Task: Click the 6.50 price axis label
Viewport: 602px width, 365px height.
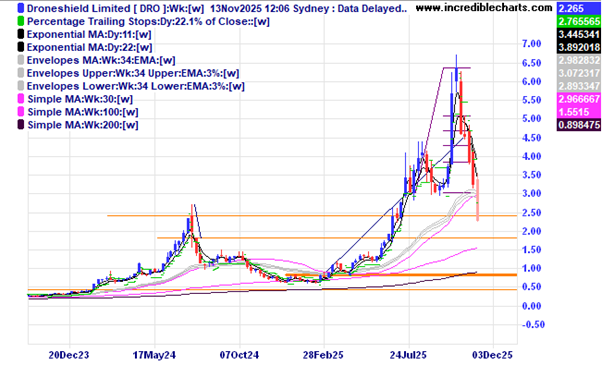Action: 531,63
